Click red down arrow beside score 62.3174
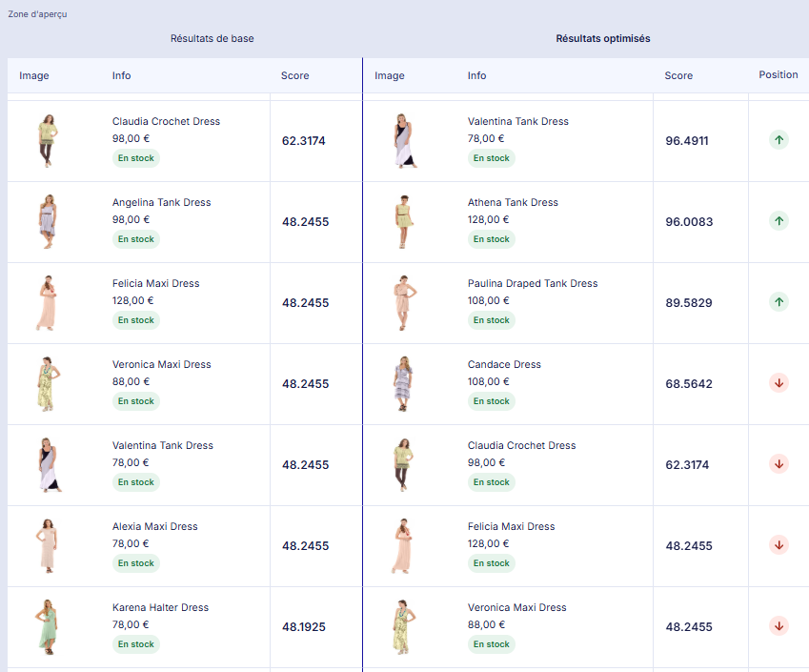This screenshot has height=672, width=809. pyautogui.click(x=779, y=464)
